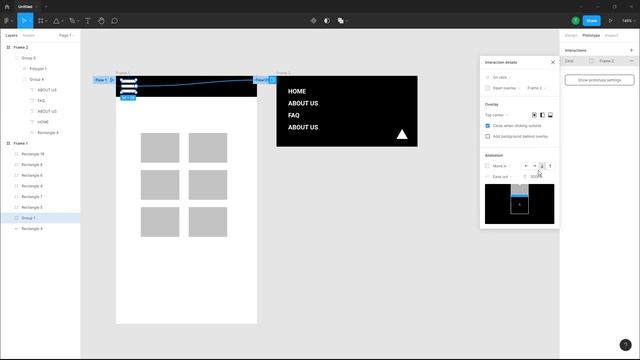Select the FAQ text layer
This screenshot has height=360, width=640.
point(40,100)
